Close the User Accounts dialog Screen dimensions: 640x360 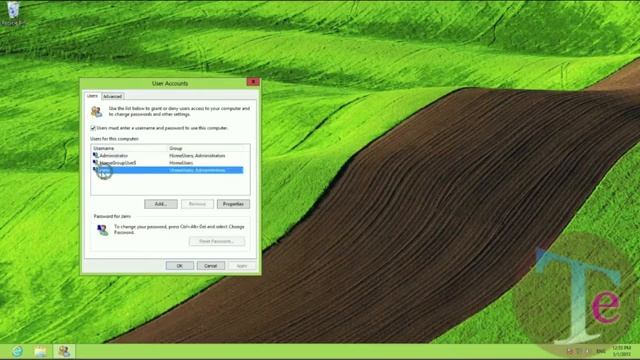pos(253,82)
